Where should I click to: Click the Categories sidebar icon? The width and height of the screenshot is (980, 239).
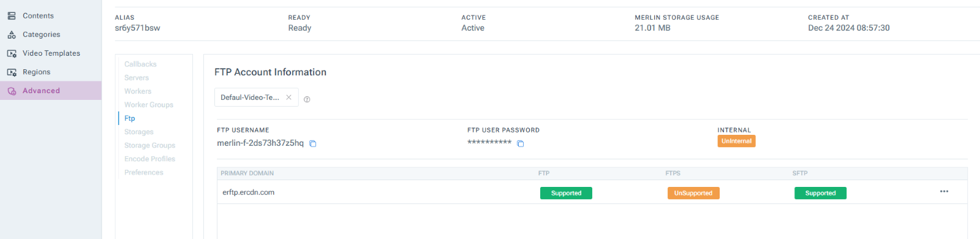[12, 35]
